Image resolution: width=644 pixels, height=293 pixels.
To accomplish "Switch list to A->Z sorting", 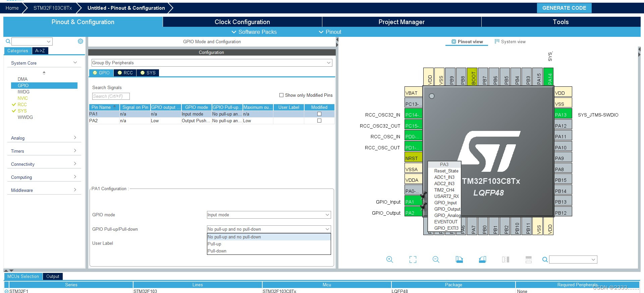I will 40,51.
